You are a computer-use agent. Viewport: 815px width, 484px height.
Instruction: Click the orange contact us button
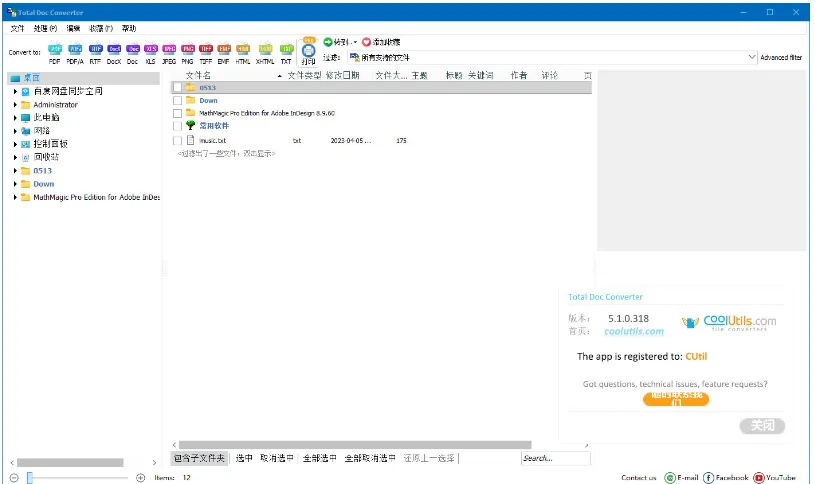(676, 399)
